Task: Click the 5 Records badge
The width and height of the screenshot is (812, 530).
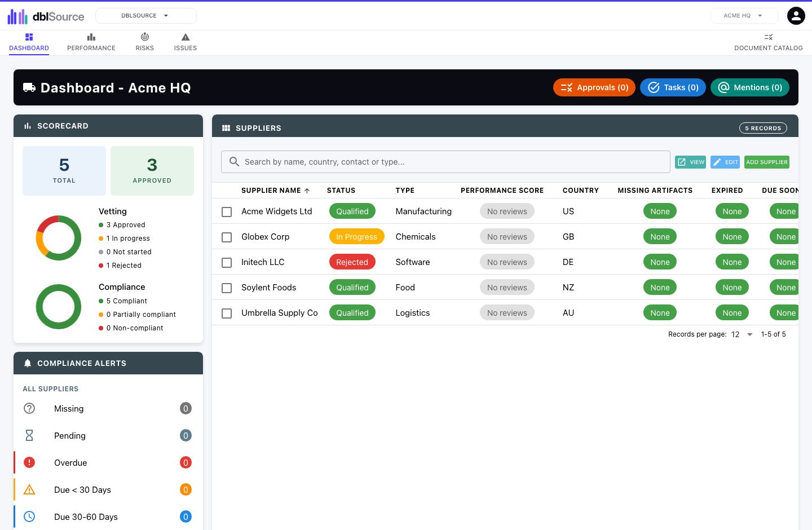Action: coord(763,128)
